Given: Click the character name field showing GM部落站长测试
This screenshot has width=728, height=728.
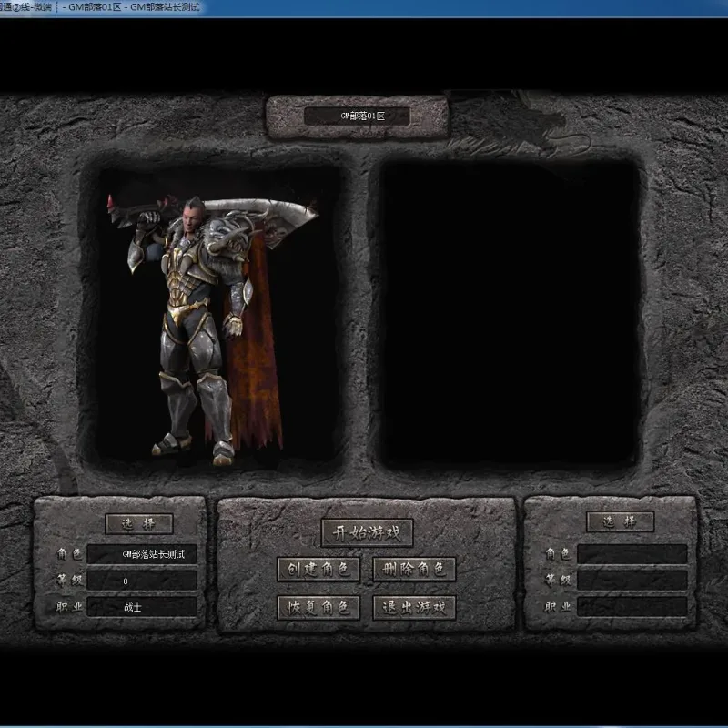Looking at the screenshot, I should pyautogui.click(x=142, y=554).
